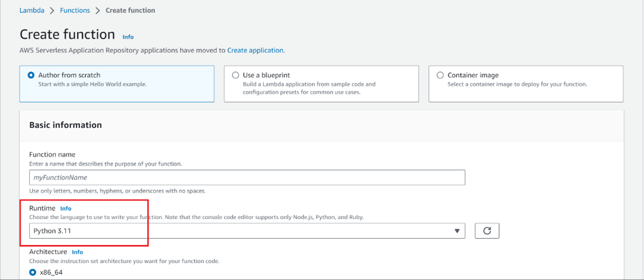Go to the Functions breadcrumb
644x280 pixels.
(x=75, y=10)
